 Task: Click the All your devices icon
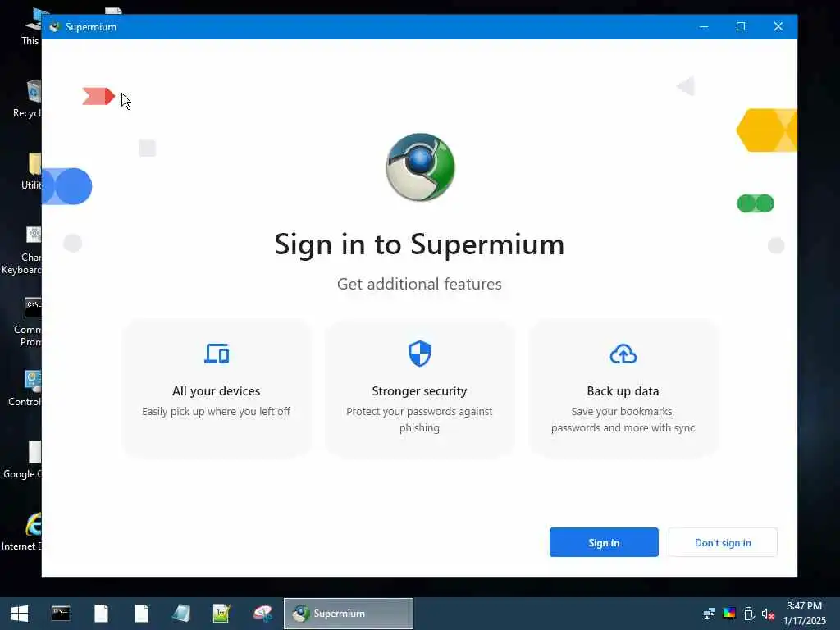[x=217, y=354]
